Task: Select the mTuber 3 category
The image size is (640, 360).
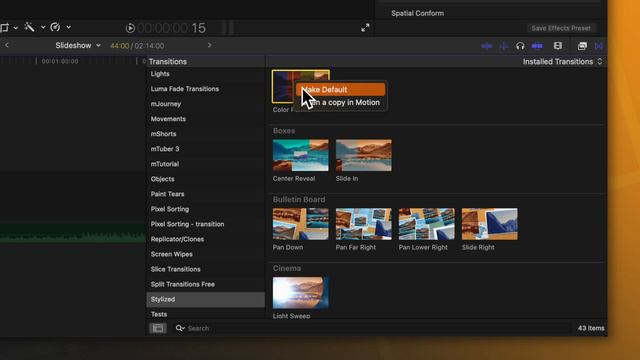Action: [165, 149]
